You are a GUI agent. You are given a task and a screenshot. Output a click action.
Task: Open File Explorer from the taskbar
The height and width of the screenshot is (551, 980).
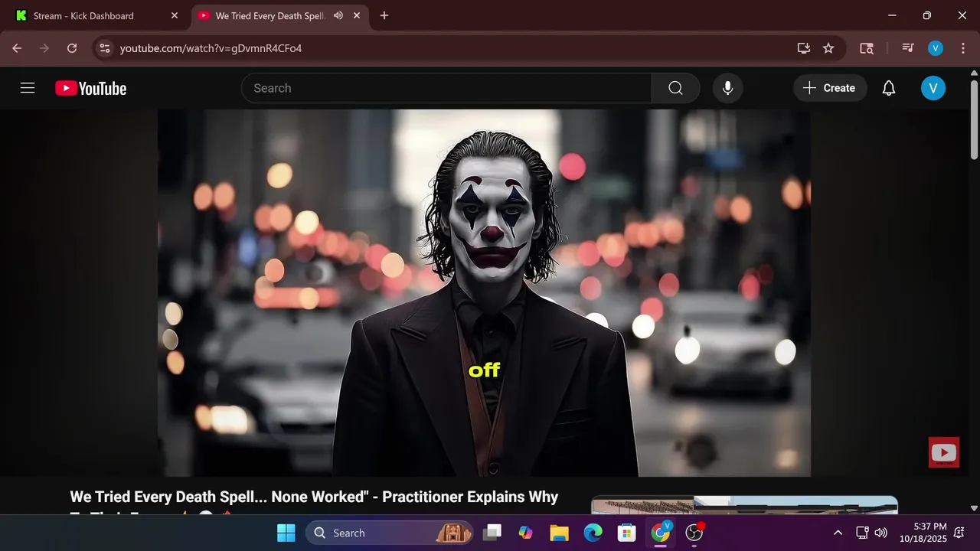(x=560, y=533)
